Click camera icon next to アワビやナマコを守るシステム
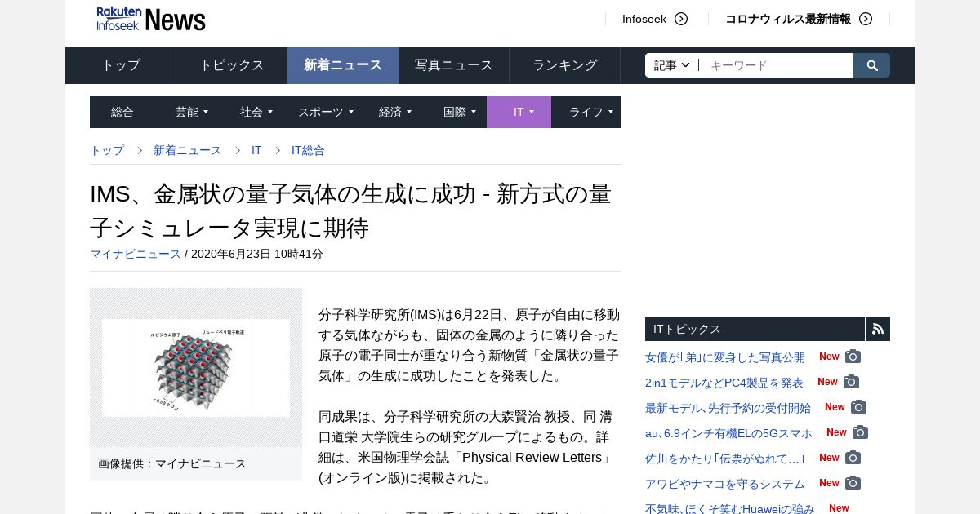Screen dimensions: 980x514 point(853,483)
